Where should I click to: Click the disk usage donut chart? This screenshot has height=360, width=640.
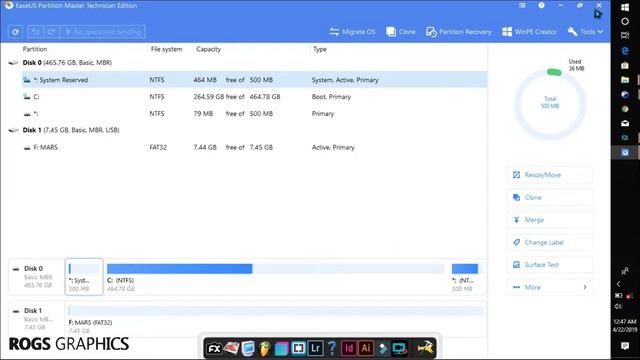(x=550, y=104)
